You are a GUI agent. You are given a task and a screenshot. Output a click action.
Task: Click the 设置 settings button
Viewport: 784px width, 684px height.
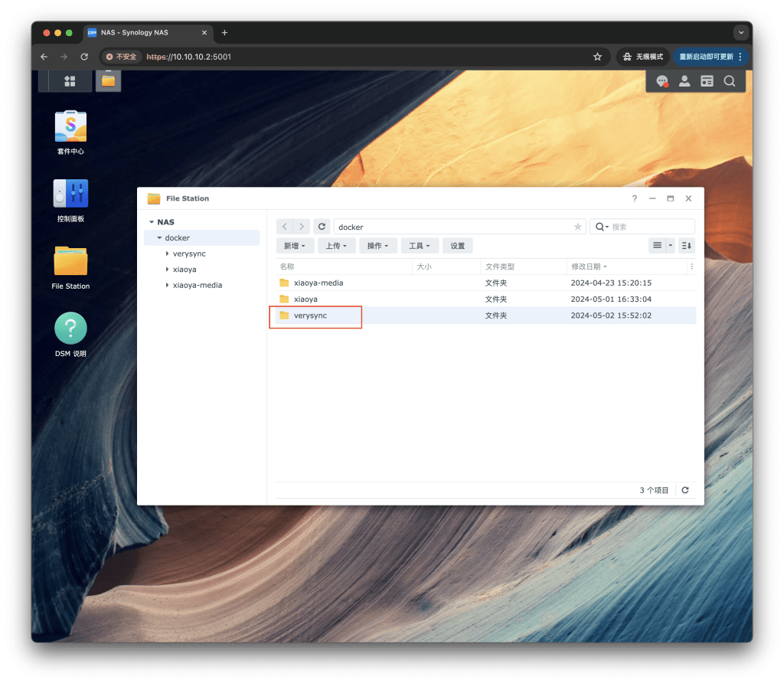coord(458,246)
